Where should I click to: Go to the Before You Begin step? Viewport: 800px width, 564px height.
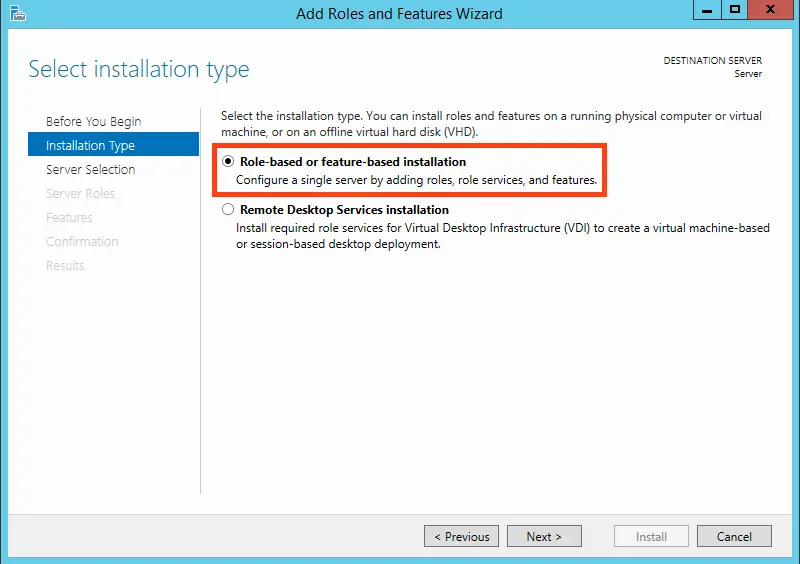93,121
